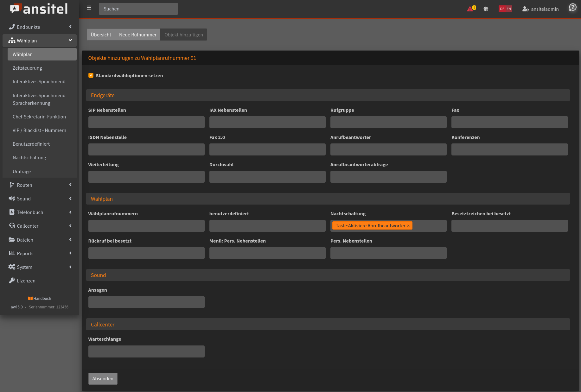Click the hamburger menu icon
Viewport: 581px width, 392px height.
click(x=89, y=8)
